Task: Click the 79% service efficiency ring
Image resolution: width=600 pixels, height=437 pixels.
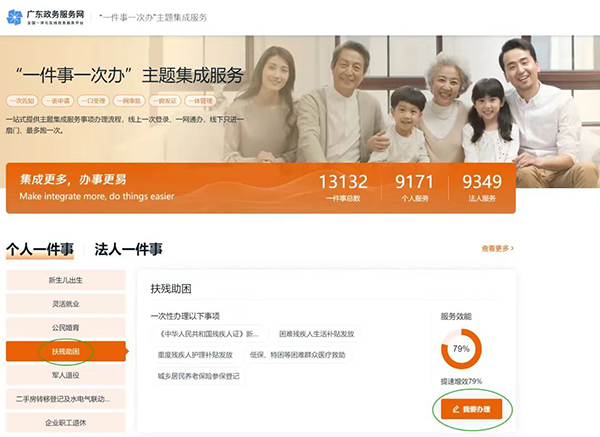Action: point(461,349)
